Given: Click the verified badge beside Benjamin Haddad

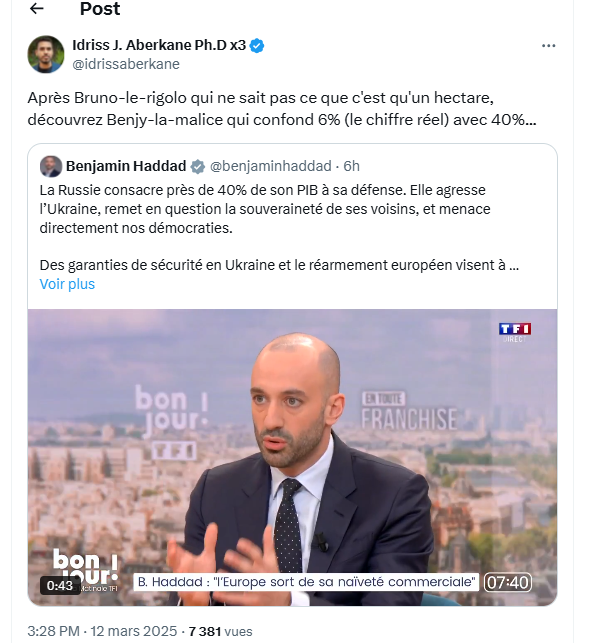Looking at the screenshot, I should (x=198, y=166).
